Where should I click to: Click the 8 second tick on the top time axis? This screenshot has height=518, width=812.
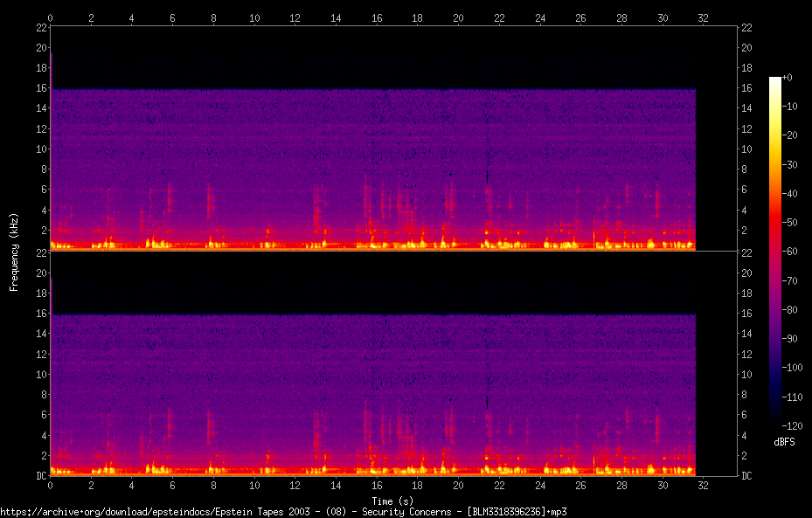213,17
